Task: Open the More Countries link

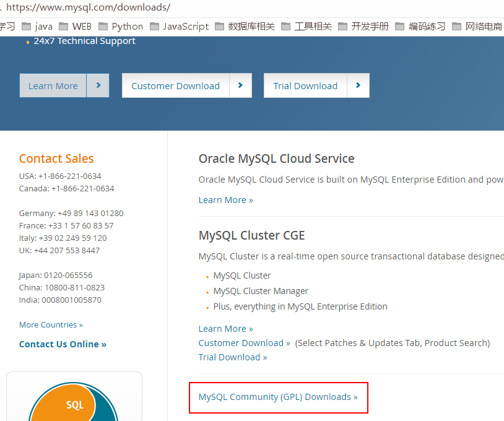Action: [x=51, y=324]
